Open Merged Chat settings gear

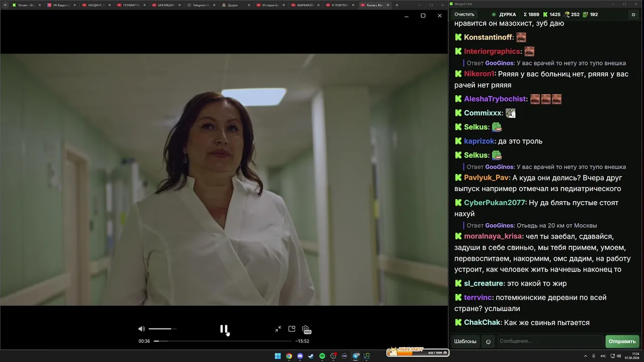633,15
